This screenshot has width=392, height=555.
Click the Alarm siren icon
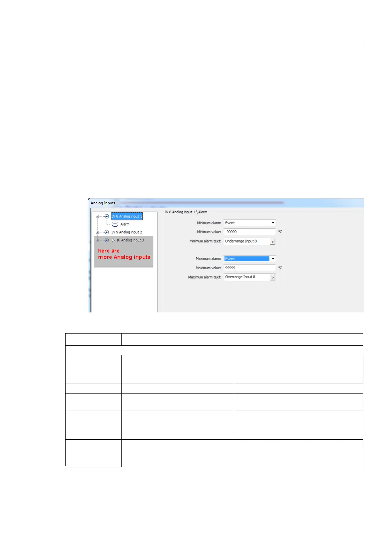[115, 224]
